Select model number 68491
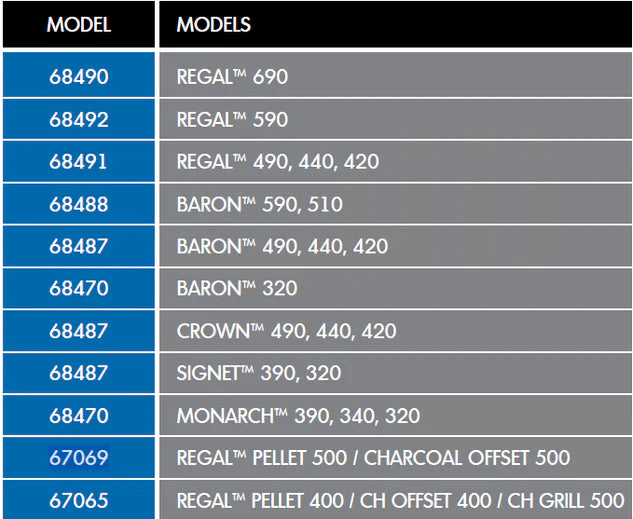This screenshot has height=519, width=633. point(78,161)
